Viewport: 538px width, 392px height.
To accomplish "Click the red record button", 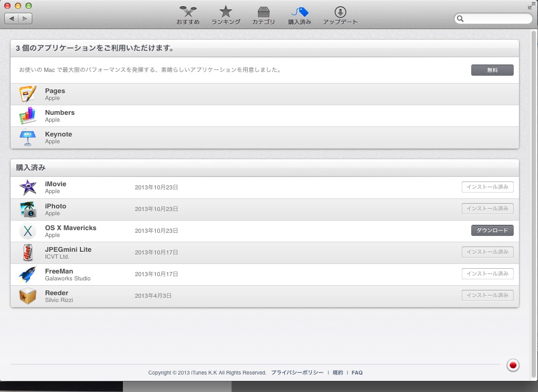I will (x=513, y=365).
